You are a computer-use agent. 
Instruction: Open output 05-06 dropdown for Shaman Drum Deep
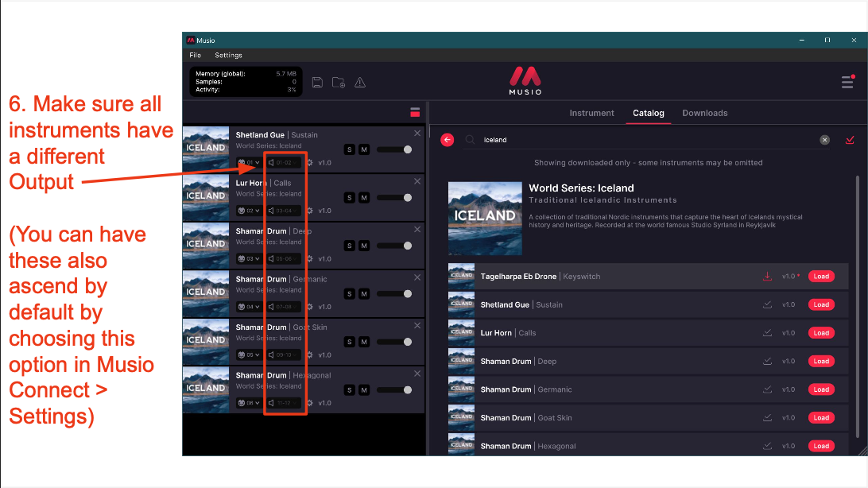pyautogui.click(x=284, y=259)
